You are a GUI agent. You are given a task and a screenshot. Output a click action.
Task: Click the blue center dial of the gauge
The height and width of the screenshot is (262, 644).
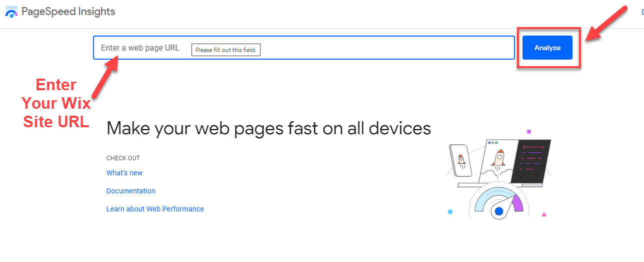tap(498, 211)
